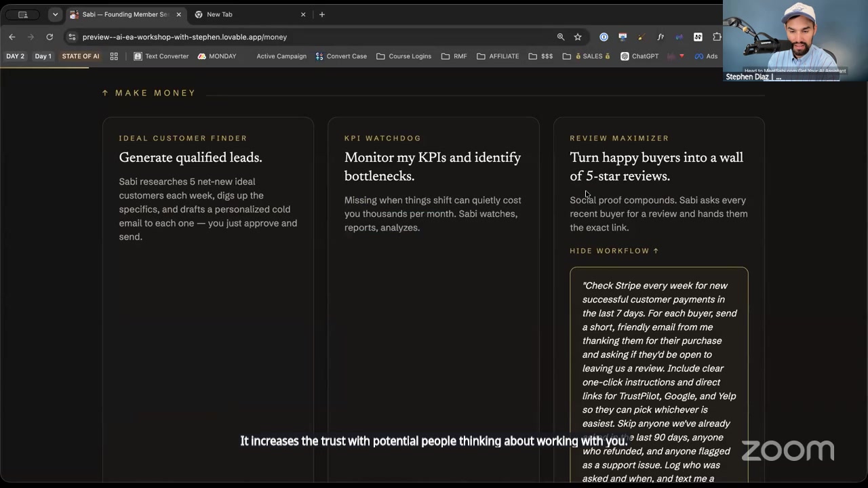Open the STATE OF AI bookmark
This screenshot has width=868, height=488.
tap(81, 56)
